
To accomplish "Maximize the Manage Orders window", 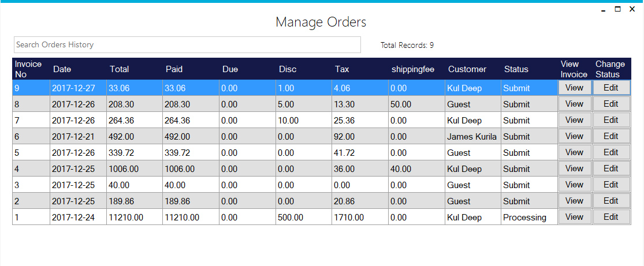I will click(617, 9).
